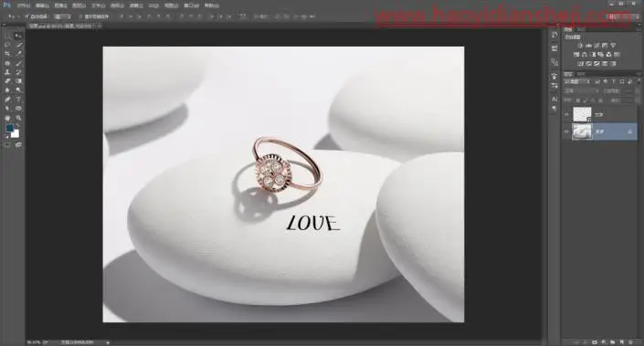Toggle visibility of the selected background layer
The width and height of the screenshot is (644, 346).
pos(566,131)
